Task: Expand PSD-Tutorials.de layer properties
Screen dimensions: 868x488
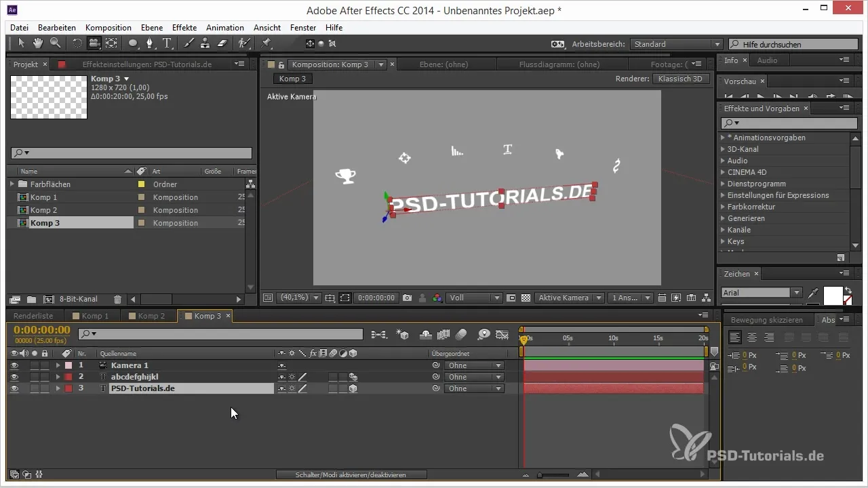Action: [x=58, y=388]
